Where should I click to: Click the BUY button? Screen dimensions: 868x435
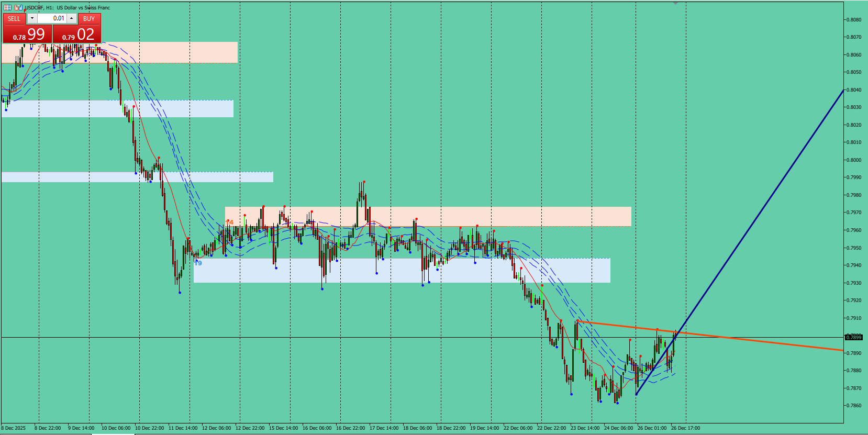(x=89, y=19)
